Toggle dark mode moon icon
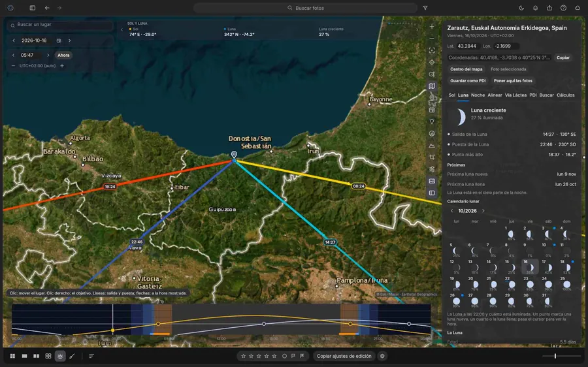The width and height of the screenshot is (588, 367). tap(521, 8)
